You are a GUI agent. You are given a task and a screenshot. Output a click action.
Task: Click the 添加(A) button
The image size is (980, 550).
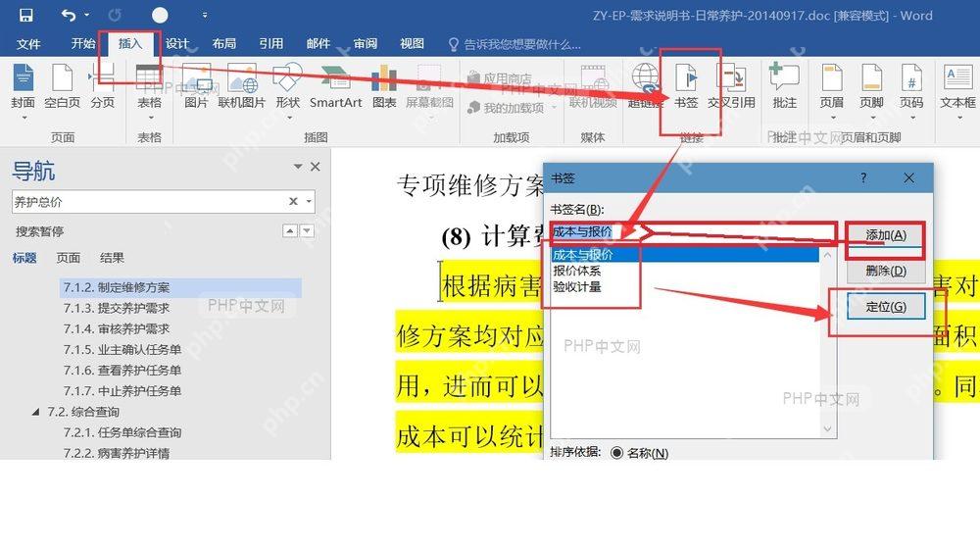pyautogui.click(x=886, y=235)
